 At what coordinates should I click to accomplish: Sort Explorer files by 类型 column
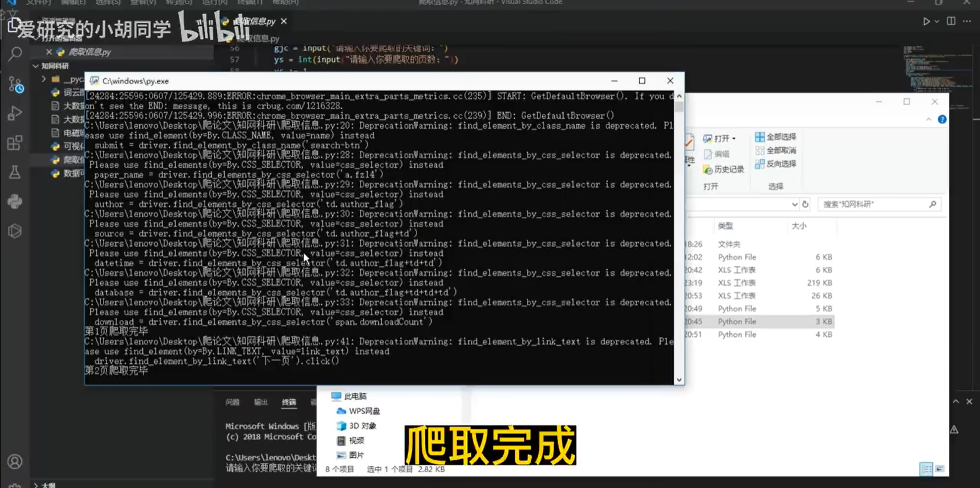point(725,226)
